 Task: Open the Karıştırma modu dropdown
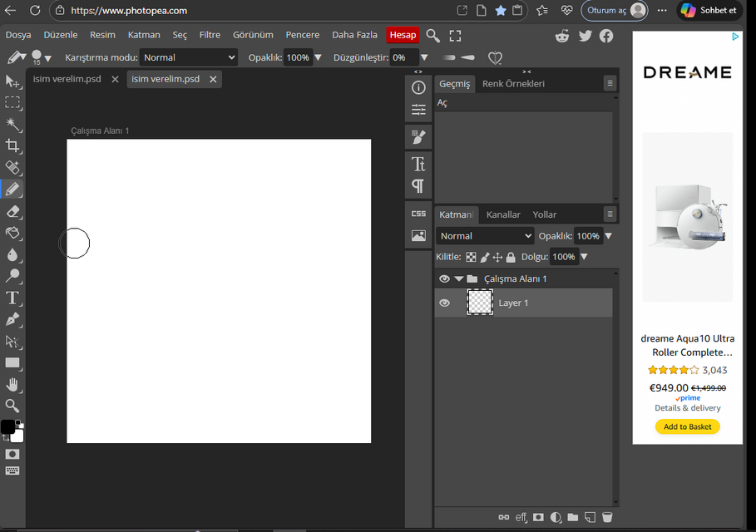coord(189,57)
